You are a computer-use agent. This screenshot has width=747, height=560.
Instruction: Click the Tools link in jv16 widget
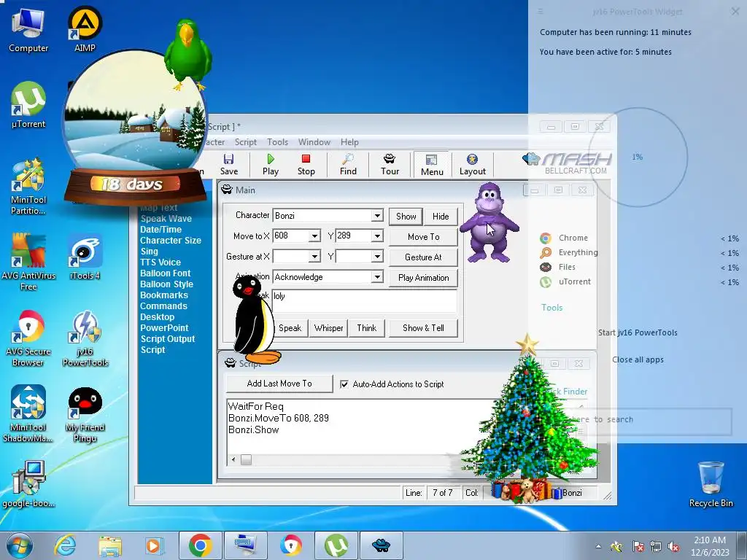pos(551,308)
